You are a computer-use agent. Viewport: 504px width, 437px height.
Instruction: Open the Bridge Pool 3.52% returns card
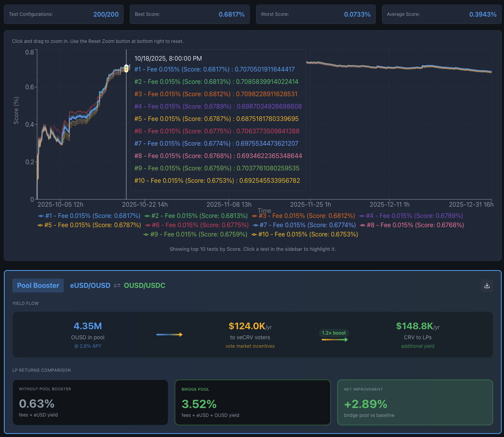pyautogui.click(x=253, y=403)
